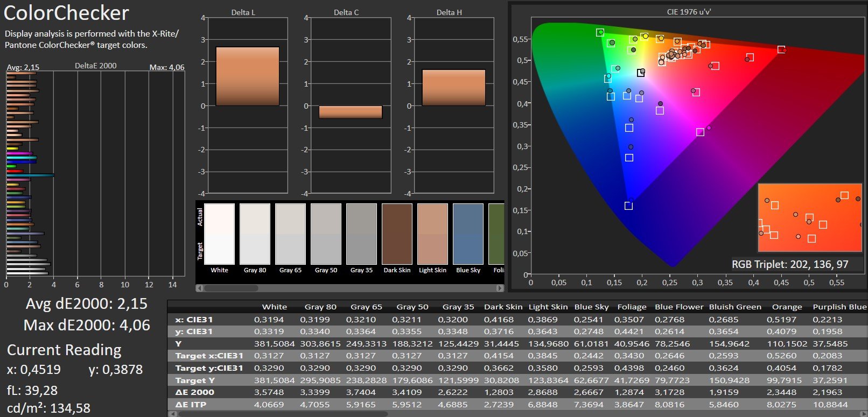Viewport: 868px width, 417px height.
Task: Click the Foliage column header
Action: click(x=632, y=307)
